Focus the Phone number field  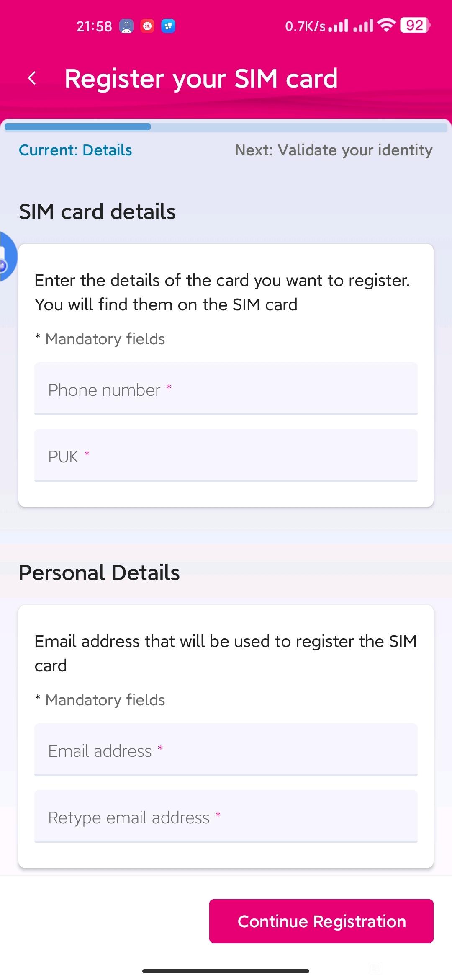coord(226,389)
